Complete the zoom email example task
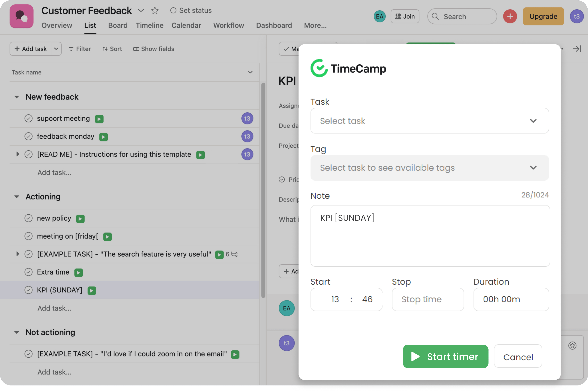588x391 pixels. pos(28,354)
